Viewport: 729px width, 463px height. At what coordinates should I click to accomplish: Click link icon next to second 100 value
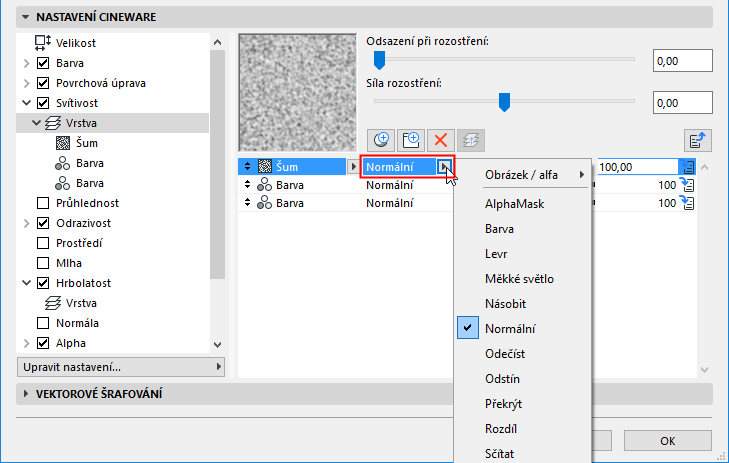(x=688, y=203)
